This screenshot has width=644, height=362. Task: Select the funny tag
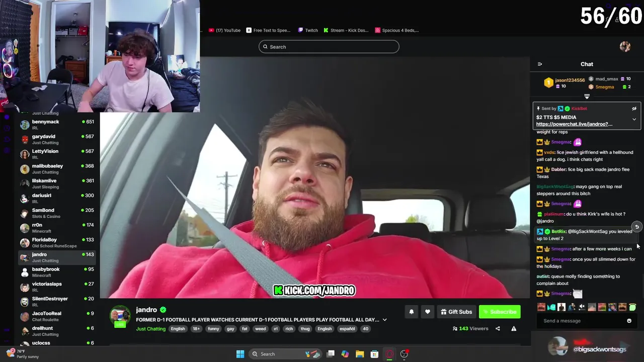[x=213, y=329]
